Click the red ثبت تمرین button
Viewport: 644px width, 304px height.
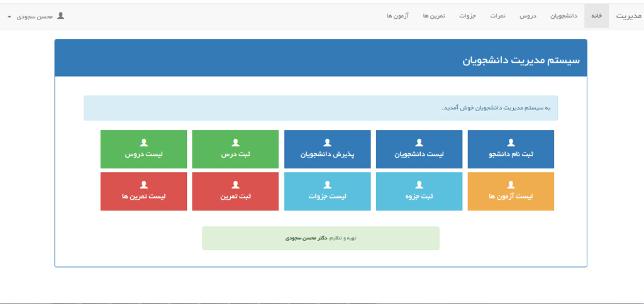(x=235, y=191)
